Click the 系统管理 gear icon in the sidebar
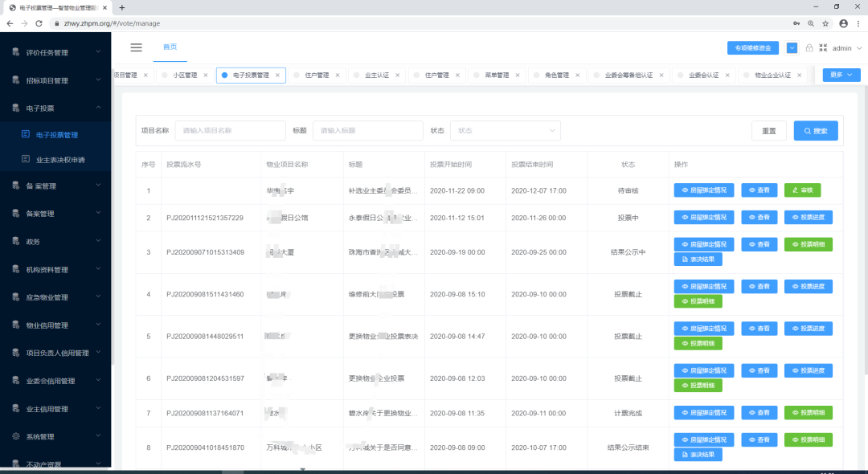Viewport: 868px width, 474px height. click(x=16, y=436)
